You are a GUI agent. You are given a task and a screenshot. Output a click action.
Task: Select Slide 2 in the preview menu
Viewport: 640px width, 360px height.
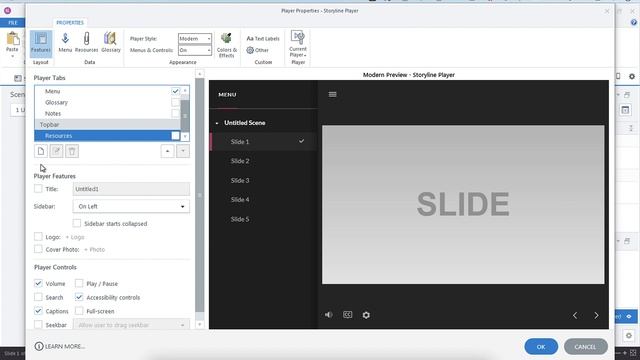pos(263,161)
